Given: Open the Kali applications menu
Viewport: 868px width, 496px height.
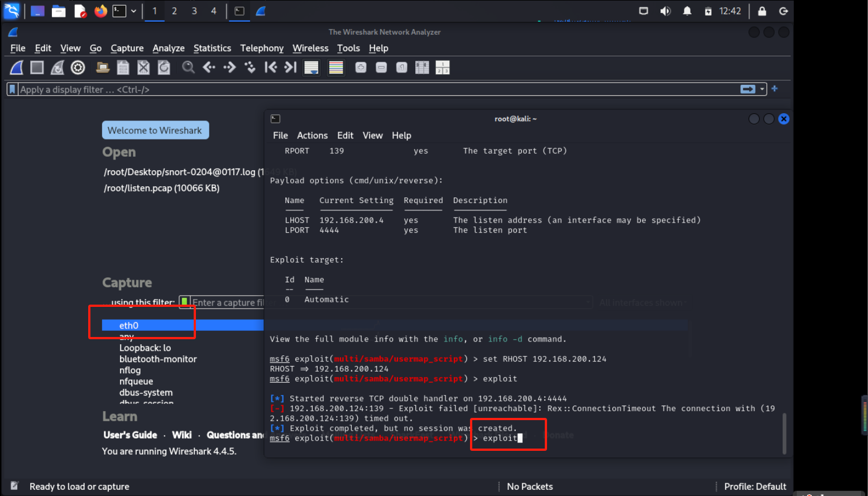Looking at the screenshot, I should [12, 11].
